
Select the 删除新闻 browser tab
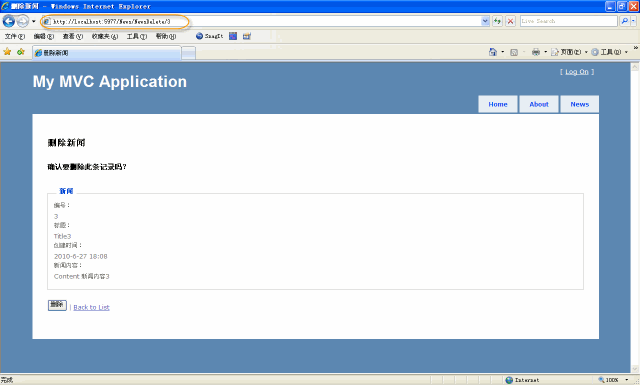coord(107,53)
